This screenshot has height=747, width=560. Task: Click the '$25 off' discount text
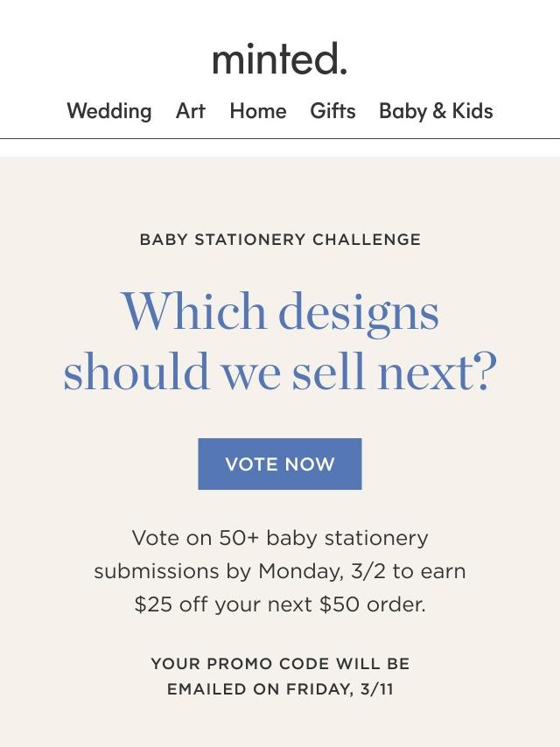click(x=165, y=604)
